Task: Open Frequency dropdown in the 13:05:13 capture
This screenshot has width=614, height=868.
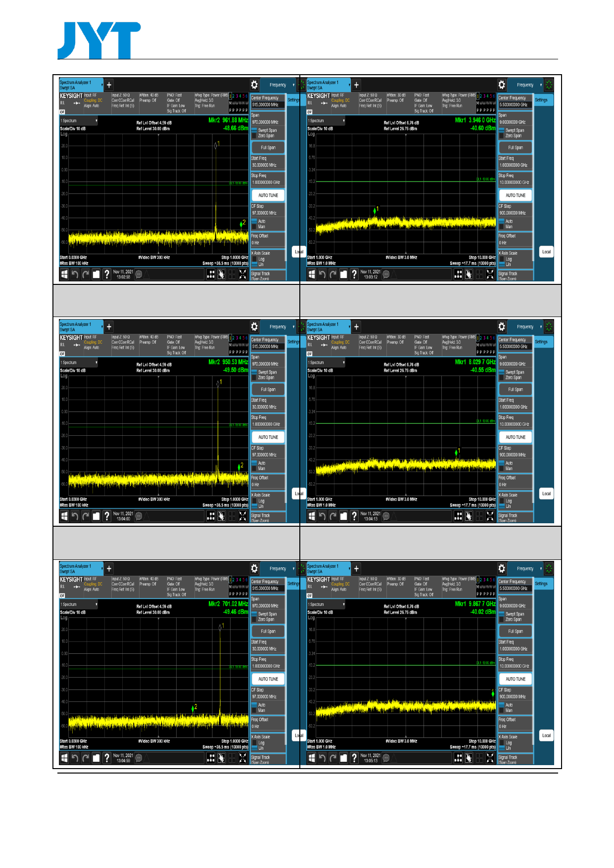Action: (525, 568)
